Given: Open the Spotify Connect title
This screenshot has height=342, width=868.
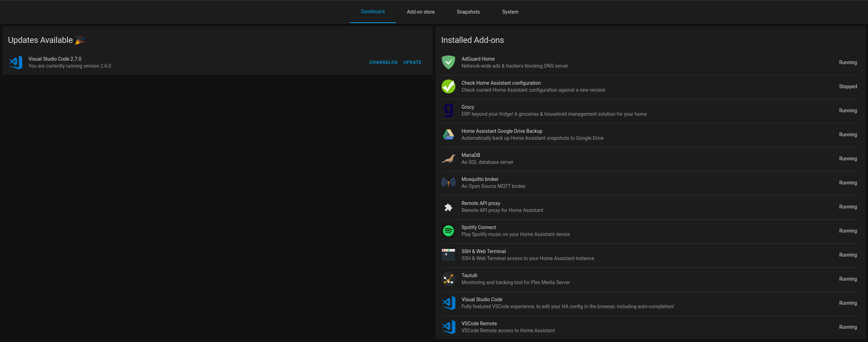Looking at the screenshot, I should coord(479,227).
